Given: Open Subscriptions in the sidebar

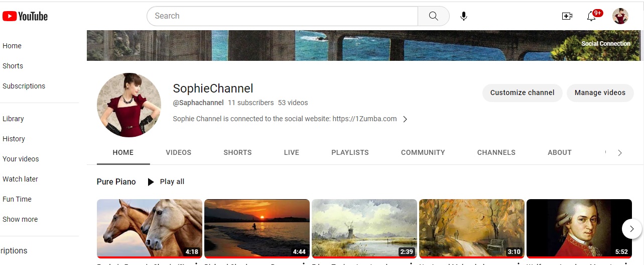Looking at the screenshot, I should 24,86.
